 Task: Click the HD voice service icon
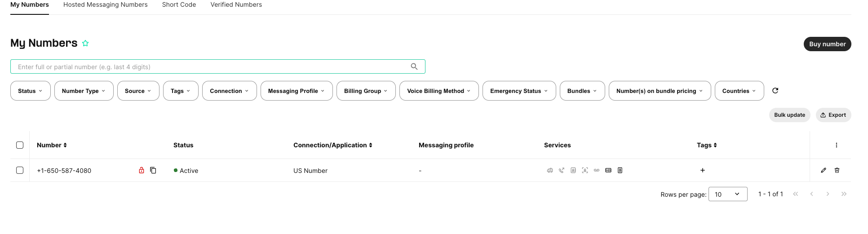[608, 170]
